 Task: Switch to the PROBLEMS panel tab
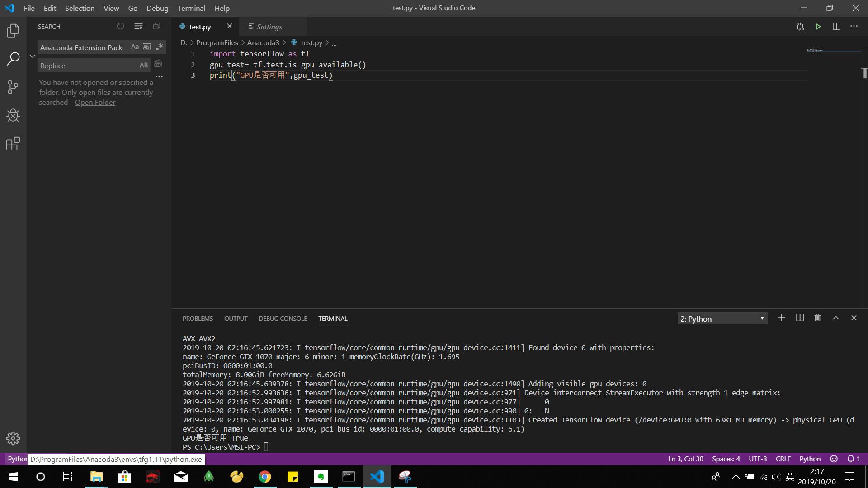click(198, 319)
